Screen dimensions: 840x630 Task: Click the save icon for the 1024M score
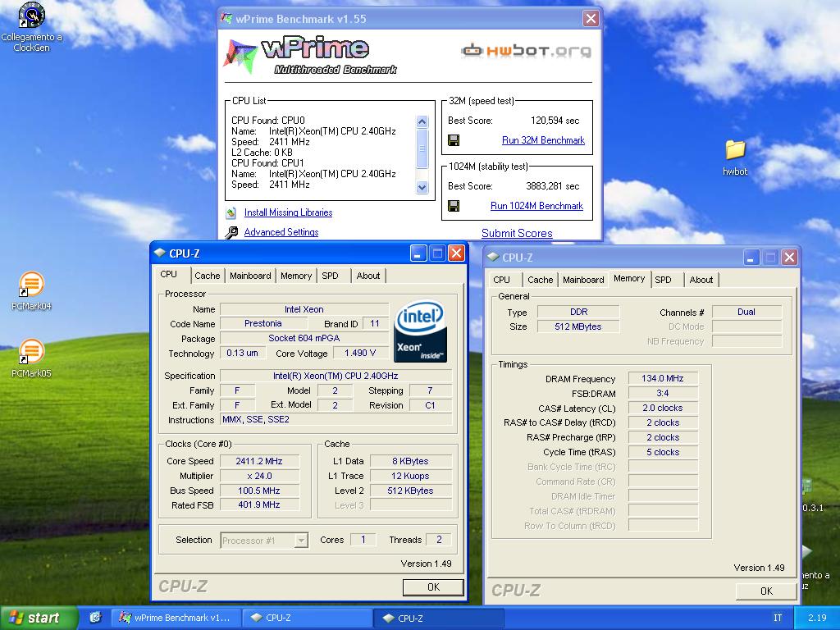click(454, 206)
